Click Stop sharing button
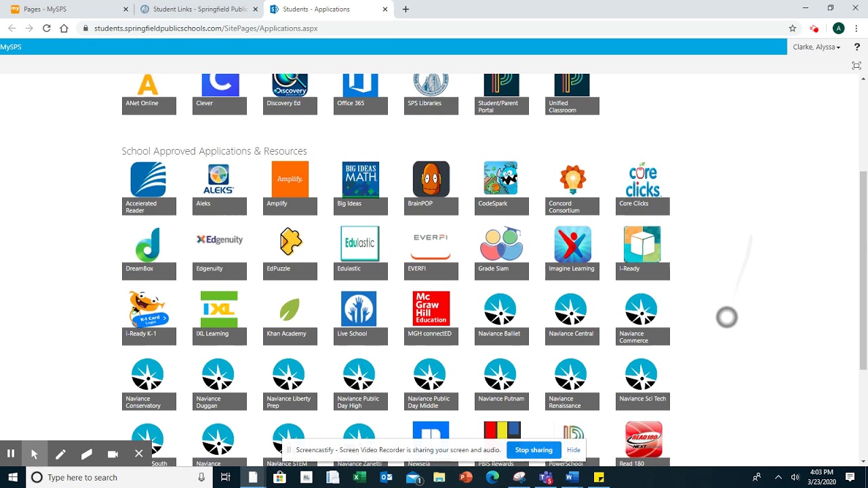The image size is (868, 488). (x=534, y=450)
